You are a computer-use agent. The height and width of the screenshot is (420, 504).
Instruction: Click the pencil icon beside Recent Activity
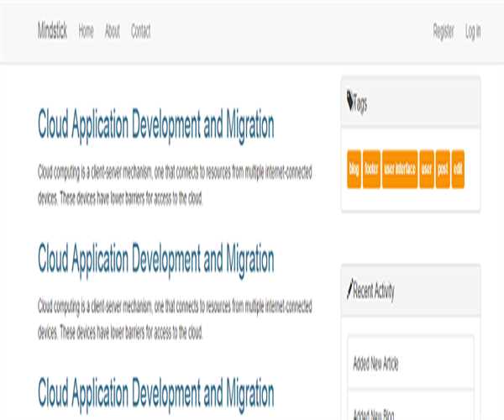(349, 291)
